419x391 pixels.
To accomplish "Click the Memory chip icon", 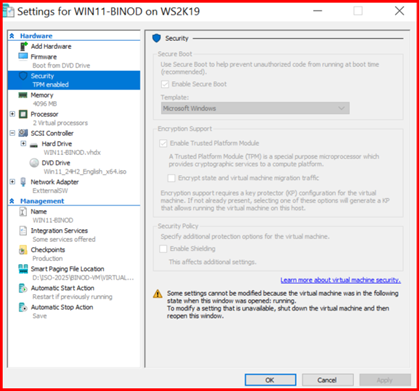I will [x=23, y=95].
